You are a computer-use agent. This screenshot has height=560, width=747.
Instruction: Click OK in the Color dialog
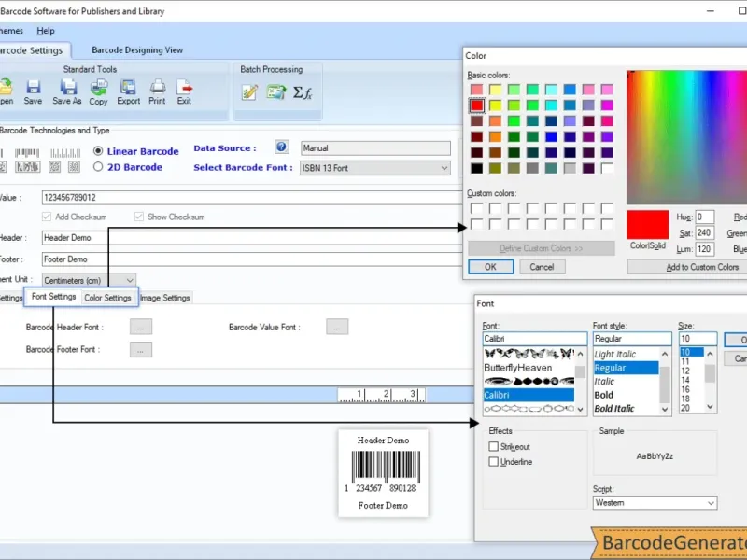pyautogui.click(x=490, y=267)
